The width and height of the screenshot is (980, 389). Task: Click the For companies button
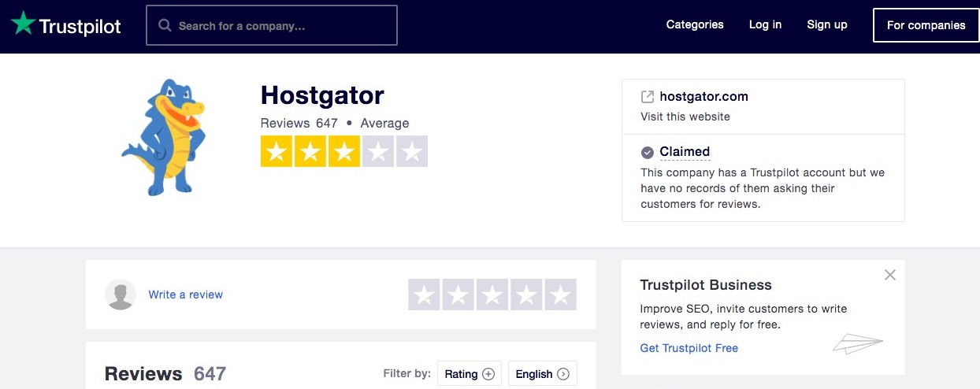[926, 25]
